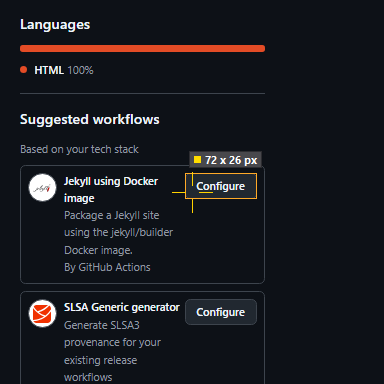Click the By GitHub Actions author text

click(x=107, y=267)
